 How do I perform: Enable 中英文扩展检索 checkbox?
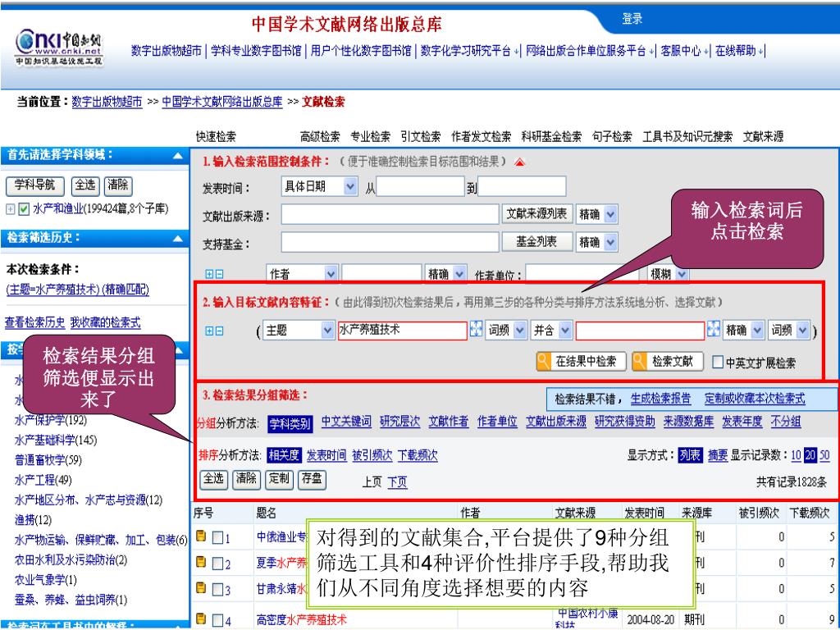pos(717,362)
